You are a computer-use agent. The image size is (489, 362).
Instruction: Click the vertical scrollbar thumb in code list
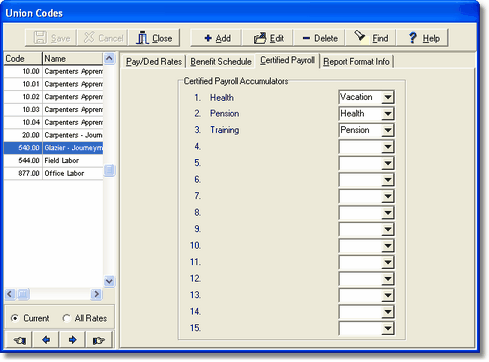coord(109,170)
